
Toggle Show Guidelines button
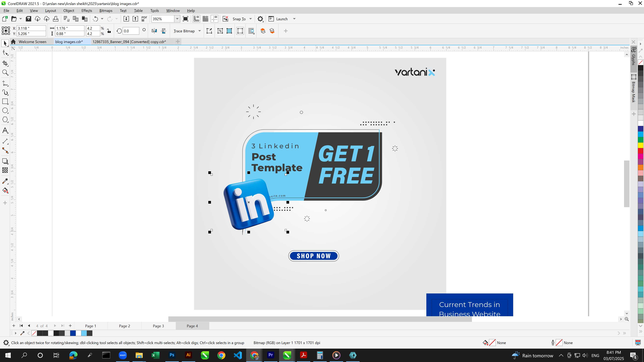coord(214,19)
